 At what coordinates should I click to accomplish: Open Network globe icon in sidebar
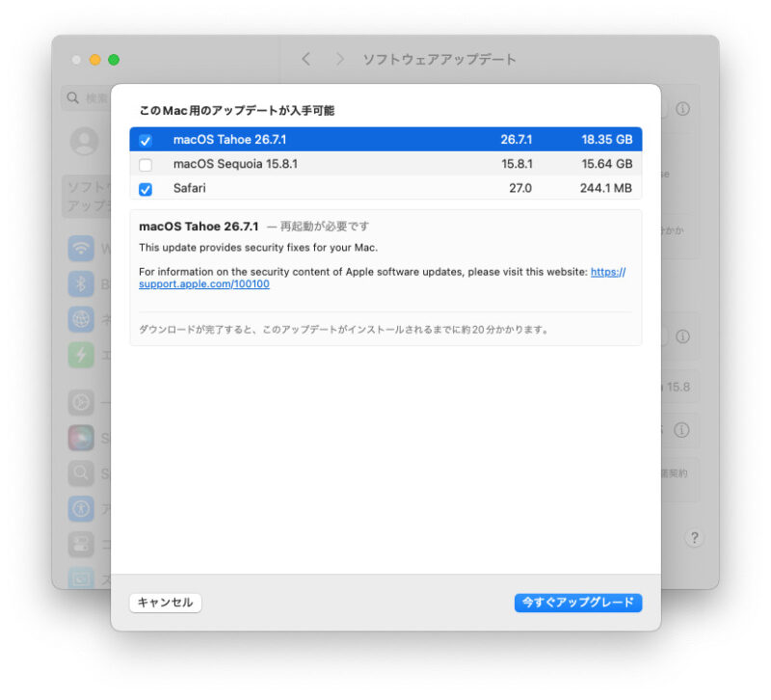(81, 319)
